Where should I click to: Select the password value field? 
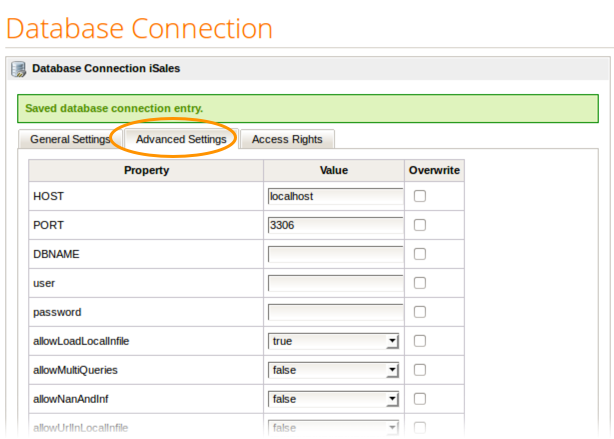click(335, 312)
